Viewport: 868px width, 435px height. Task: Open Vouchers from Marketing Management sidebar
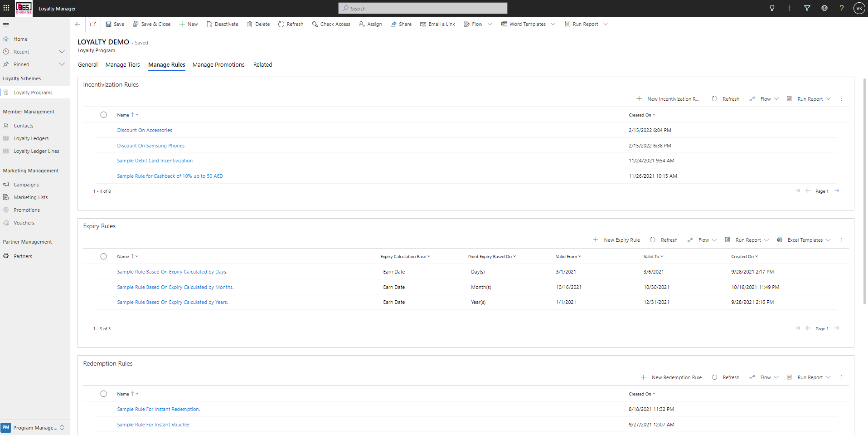coord(24,222)
